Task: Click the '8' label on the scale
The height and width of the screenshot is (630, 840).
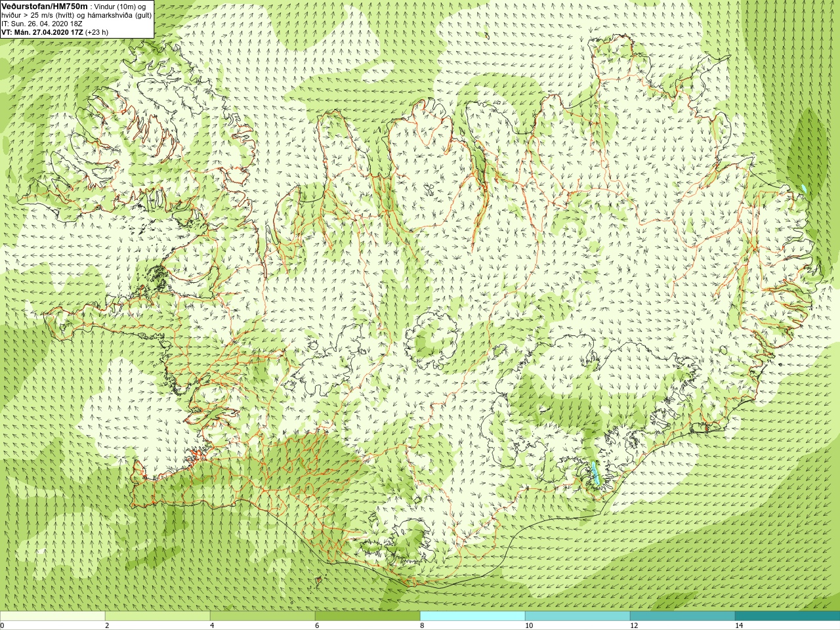Action: pyautogui.click(x=422, y=625)
